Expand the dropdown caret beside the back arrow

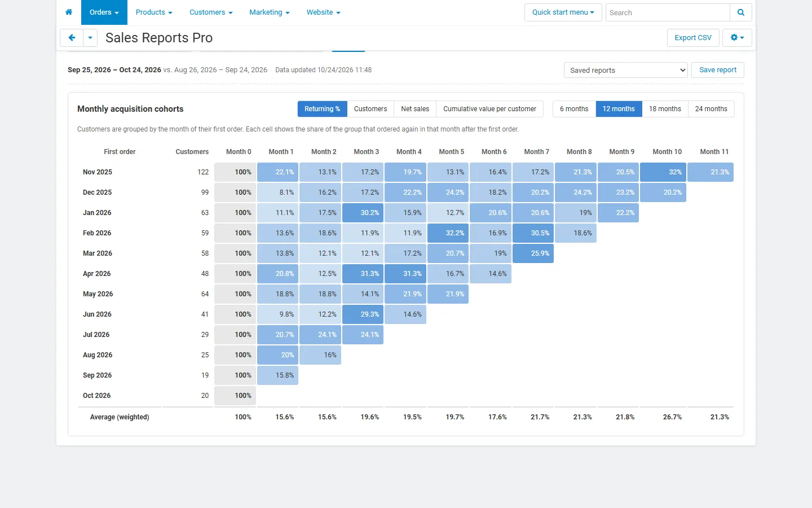pyautogui.click(x=90, y=38)
